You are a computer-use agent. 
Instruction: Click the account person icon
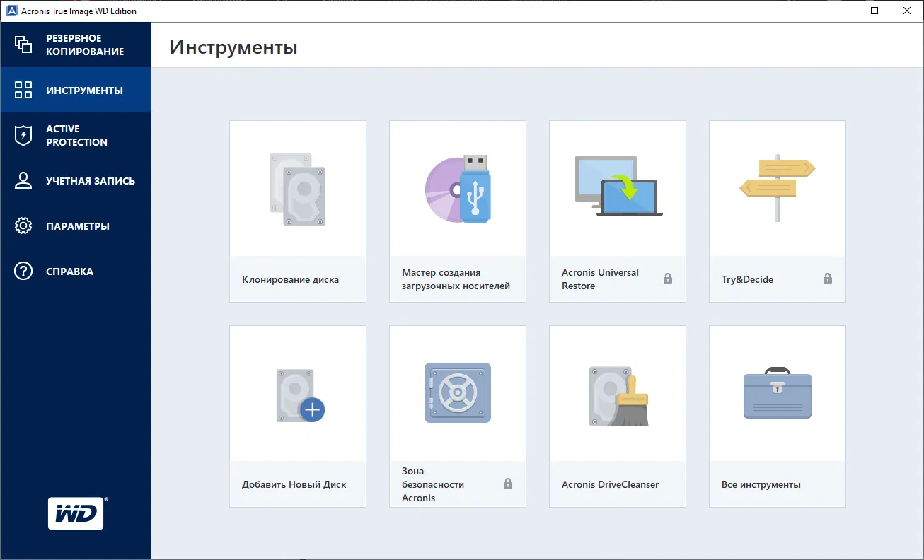click(x=23, y=180)
